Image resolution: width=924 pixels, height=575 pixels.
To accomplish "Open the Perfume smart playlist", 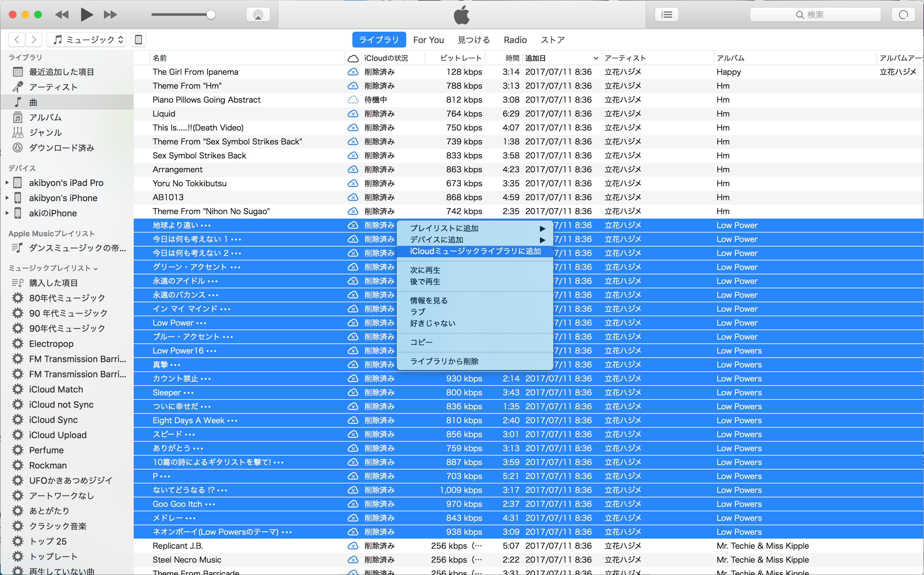I will (67, 450).
